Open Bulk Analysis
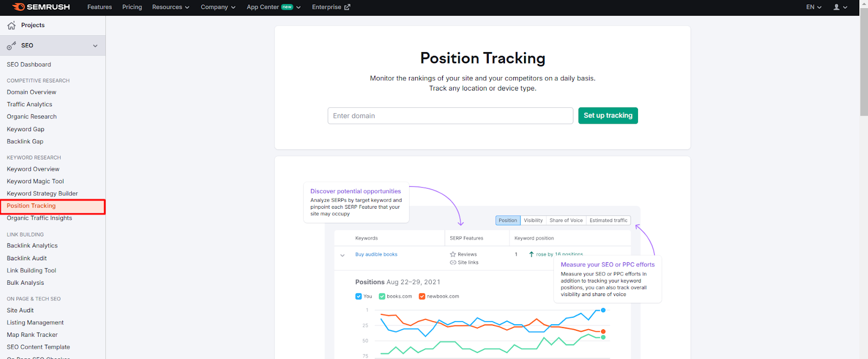Screen dimensions: 868x359 coord(25,283)
